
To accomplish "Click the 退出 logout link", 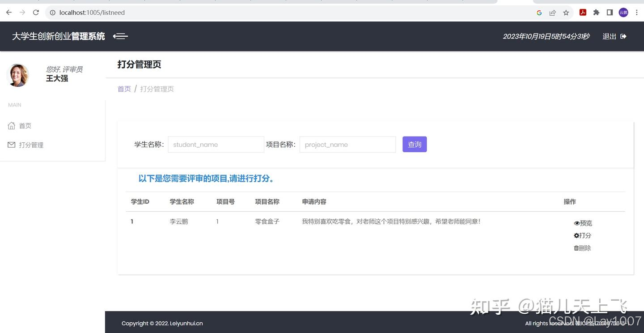I will pos(610,36).
